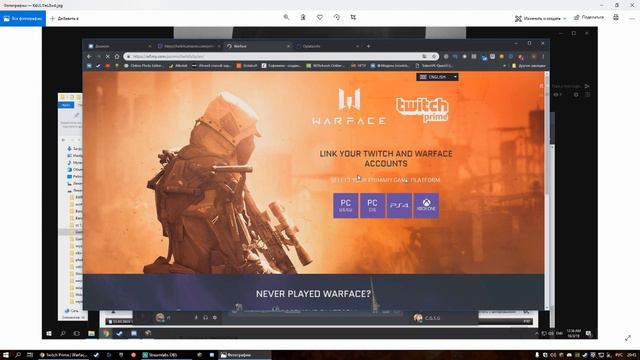Screen dimensions: 640x360
Task: Open a new browser tab with the plus
Action: (368, 46)
